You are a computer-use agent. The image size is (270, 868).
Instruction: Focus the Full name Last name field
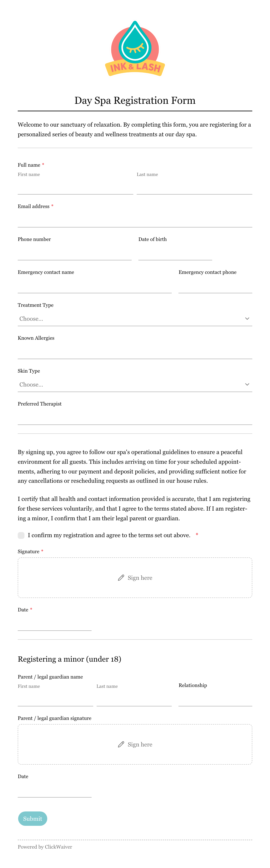click(x=194, y=187)
